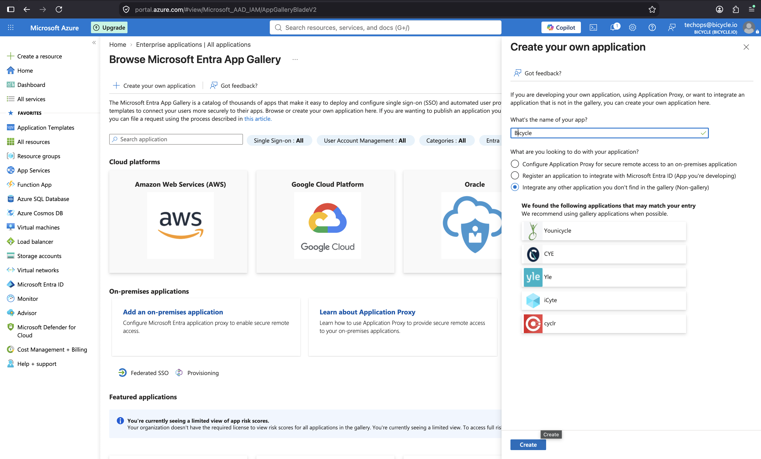
Task: Open Single Sign-on filter dropdown
Action: pos(279,141)
